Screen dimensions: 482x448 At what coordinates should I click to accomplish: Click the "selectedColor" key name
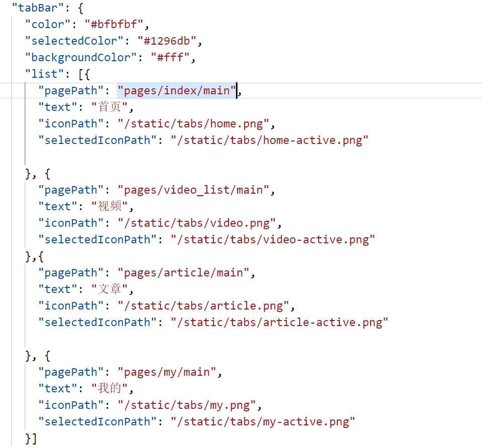(x=74, y=41)
